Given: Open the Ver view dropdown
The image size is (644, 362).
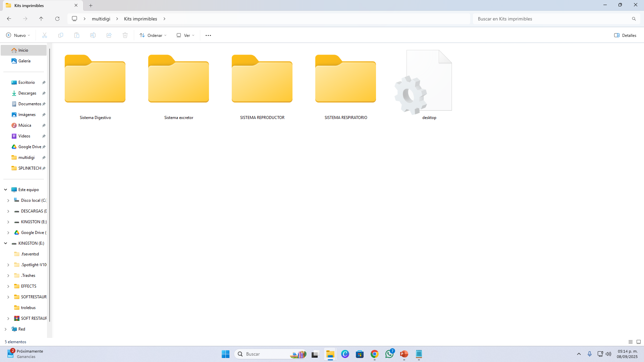Looking at the screenshot, I should click(185, 35).
